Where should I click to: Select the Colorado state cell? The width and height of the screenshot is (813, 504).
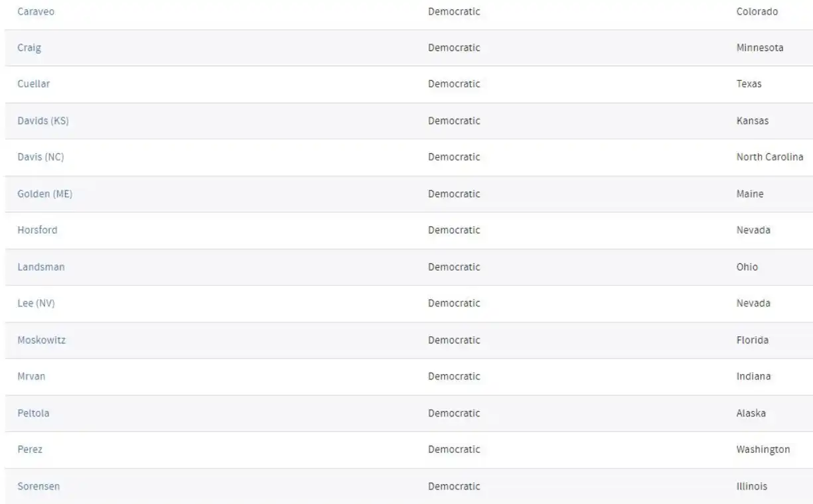[x=757, y=11]
